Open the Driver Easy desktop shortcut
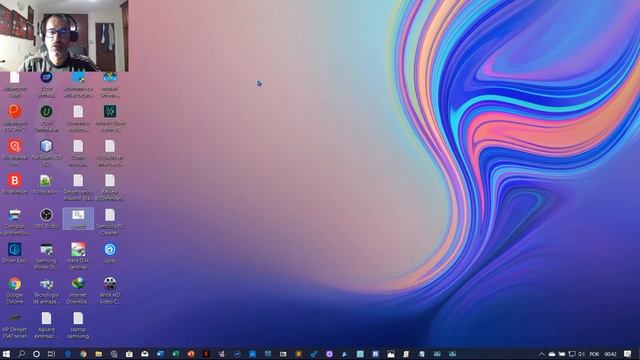Image resolution: width=640 pixels, height=360 pixels. pyautogui.click(x=15, y=253)
